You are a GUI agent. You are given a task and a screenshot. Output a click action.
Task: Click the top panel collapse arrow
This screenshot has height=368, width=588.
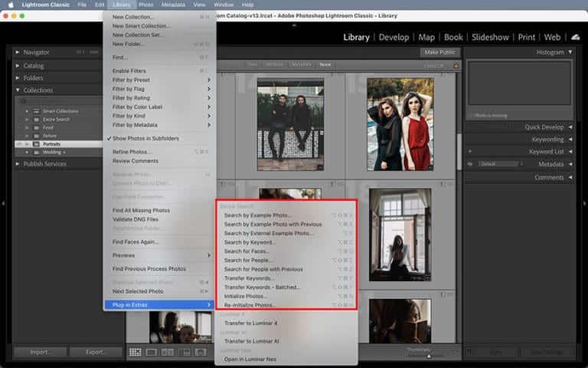[294, 25]
